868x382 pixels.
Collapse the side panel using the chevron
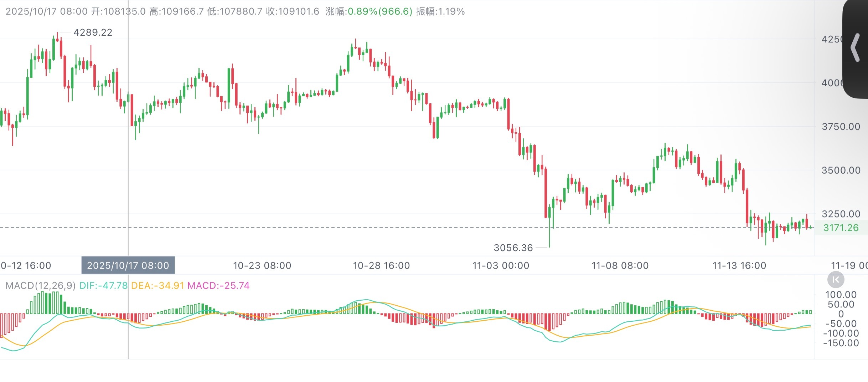pyautogui.click(x=854, y=48)
